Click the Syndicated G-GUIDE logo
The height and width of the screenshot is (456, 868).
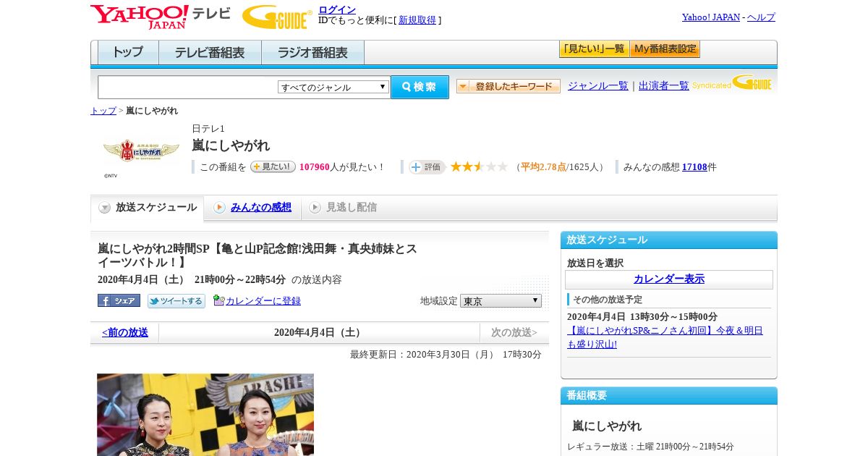coord(732,83)
